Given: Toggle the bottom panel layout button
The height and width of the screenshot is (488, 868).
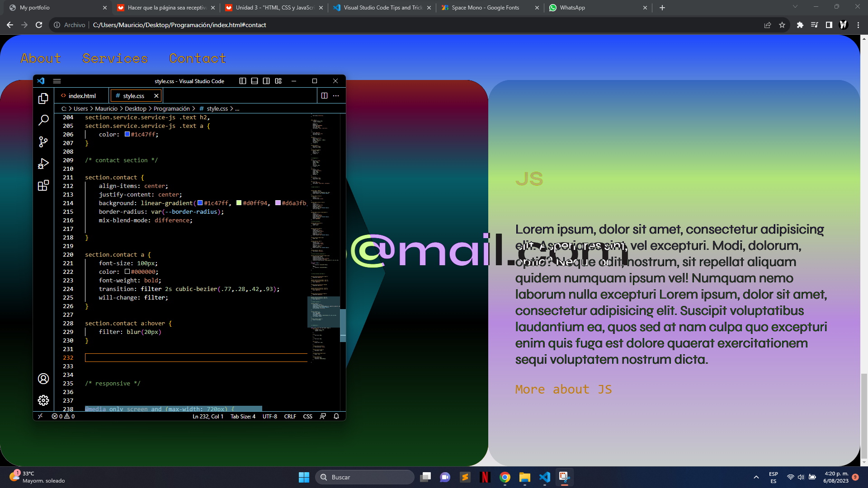Looking at the screenshot, I should click(x=255, y=81).
